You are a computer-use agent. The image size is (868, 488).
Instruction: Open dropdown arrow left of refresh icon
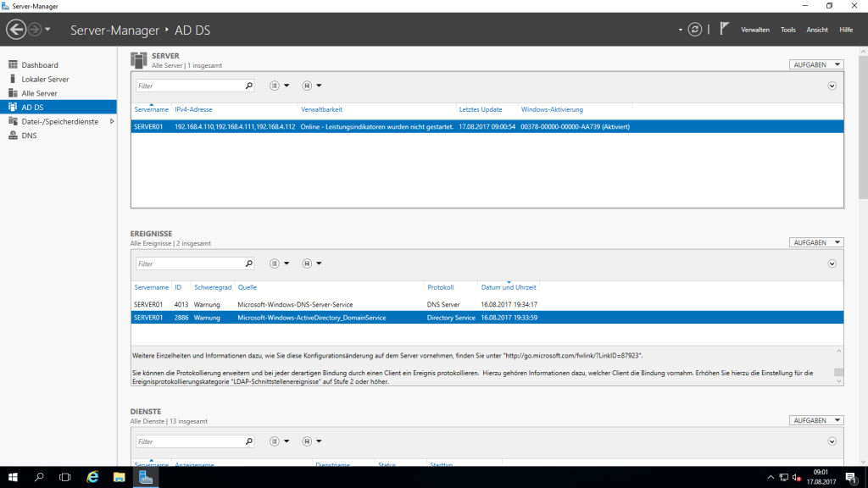click(x=681, y=30)
